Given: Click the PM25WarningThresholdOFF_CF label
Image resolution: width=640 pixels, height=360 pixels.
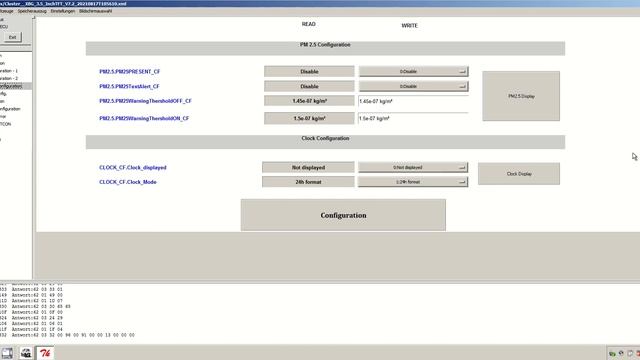Looking at the screenshot, I should click(x=145, y=101).
